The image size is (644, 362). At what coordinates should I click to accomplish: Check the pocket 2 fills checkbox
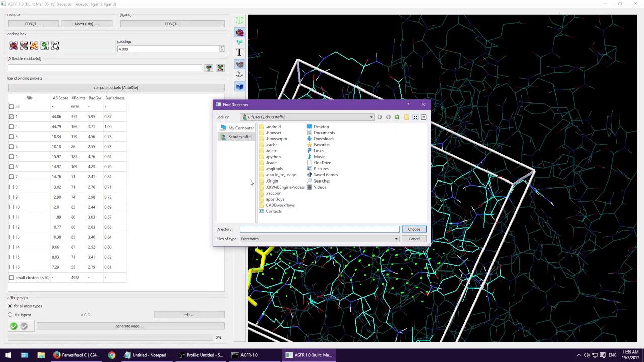point(11,127)
